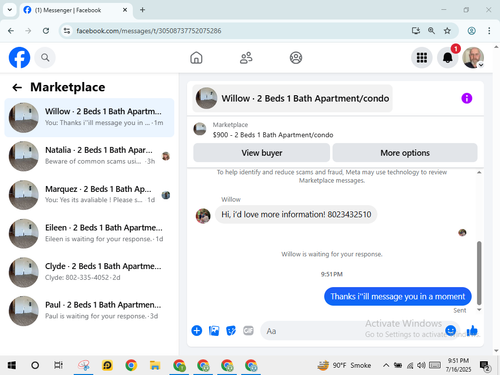Click More options button
This screenshot has height=375, width=500.
[x=405, y=153]
